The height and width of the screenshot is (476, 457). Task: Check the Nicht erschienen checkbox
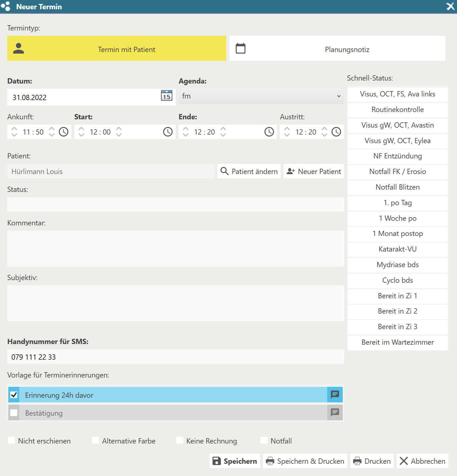coord(12,441)
